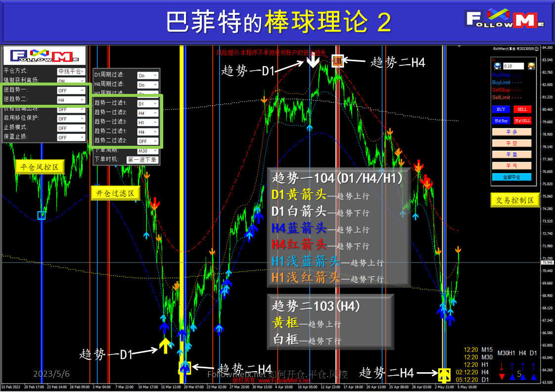Click the FollowMe logo in the settings panel
Viewport: 555px width, 392px height.
pyautogui.click(x=45, y=55)
